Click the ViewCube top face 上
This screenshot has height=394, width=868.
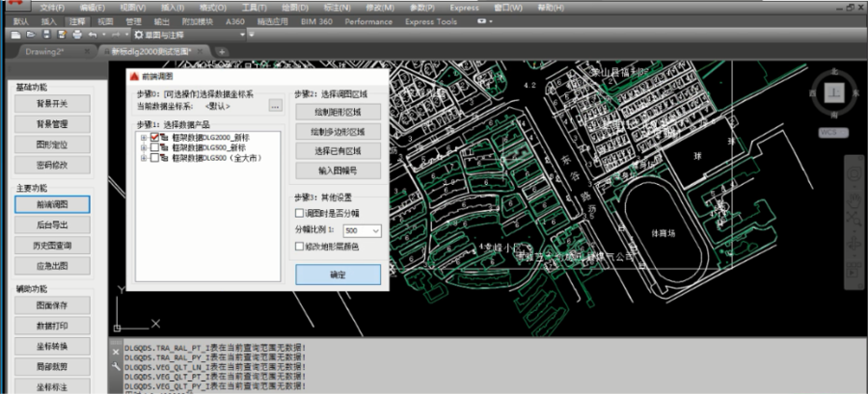pyautogui.click(x=833, y=93)
